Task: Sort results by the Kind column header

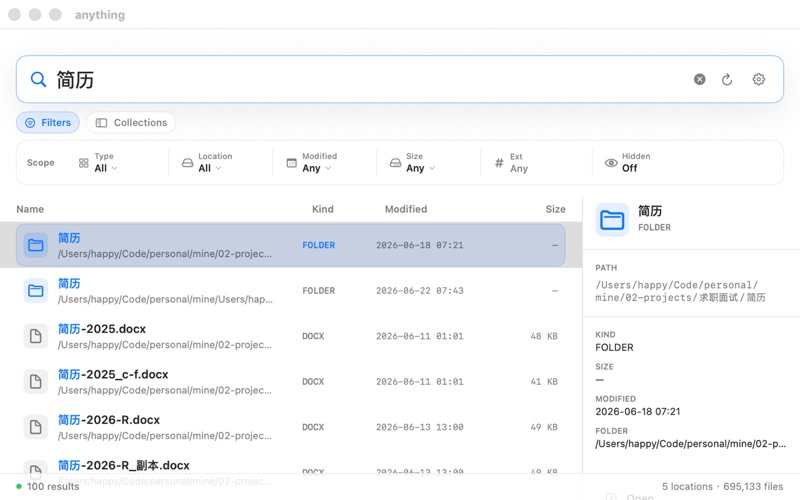Action: click(322, 209)
